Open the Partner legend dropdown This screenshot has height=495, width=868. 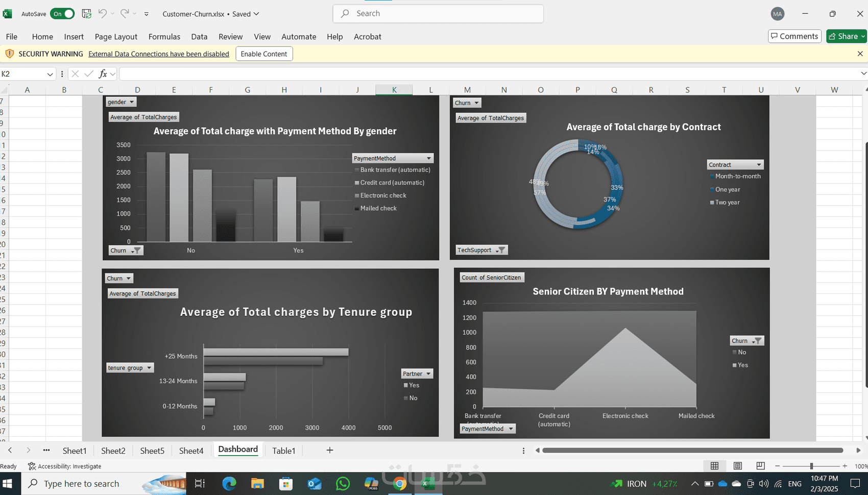coord(417,374)
